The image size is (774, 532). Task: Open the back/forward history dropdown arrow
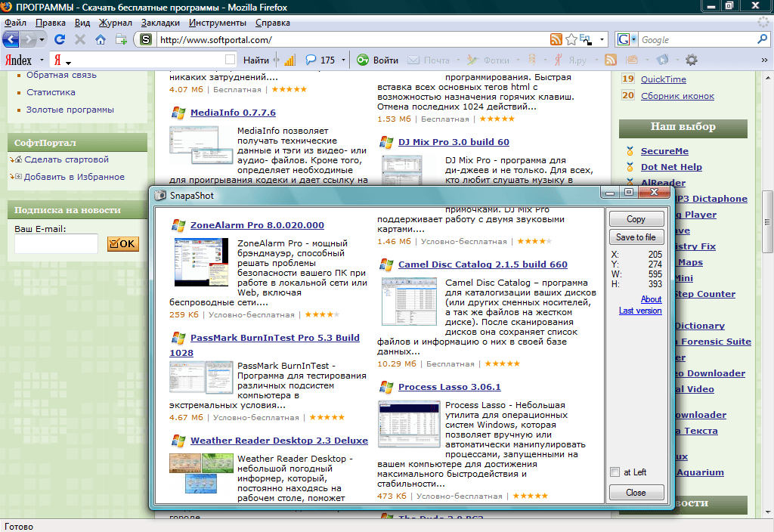pos(42,39)
